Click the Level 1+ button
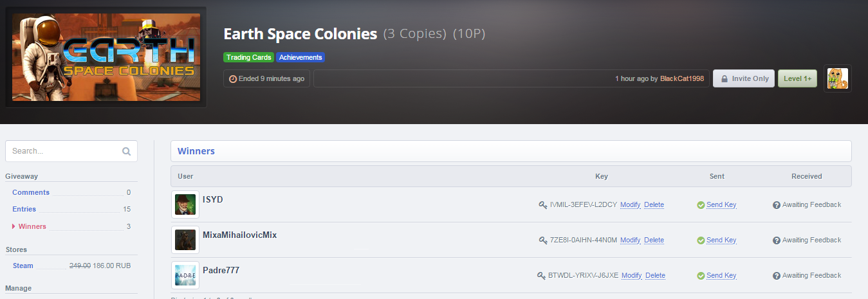The height and width of the screenshot is (299, 868). point(798,78)
